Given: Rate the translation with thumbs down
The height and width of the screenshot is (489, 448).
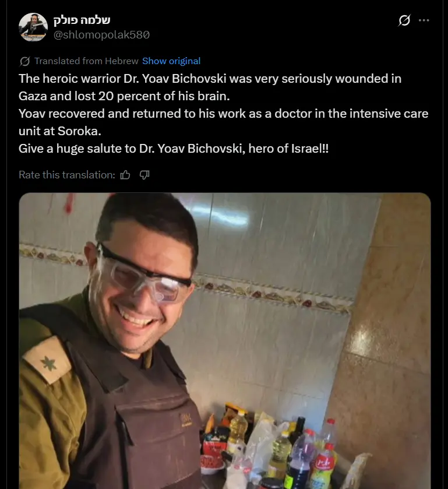Looking at the screenshot, I should tap(144, 175).
